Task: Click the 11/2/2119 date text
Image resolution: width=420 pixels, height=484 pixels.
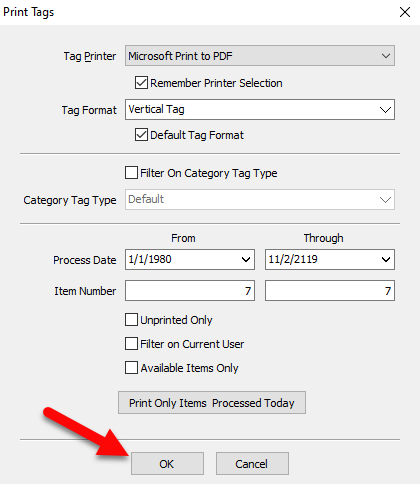Action: [x=293, y=259]
